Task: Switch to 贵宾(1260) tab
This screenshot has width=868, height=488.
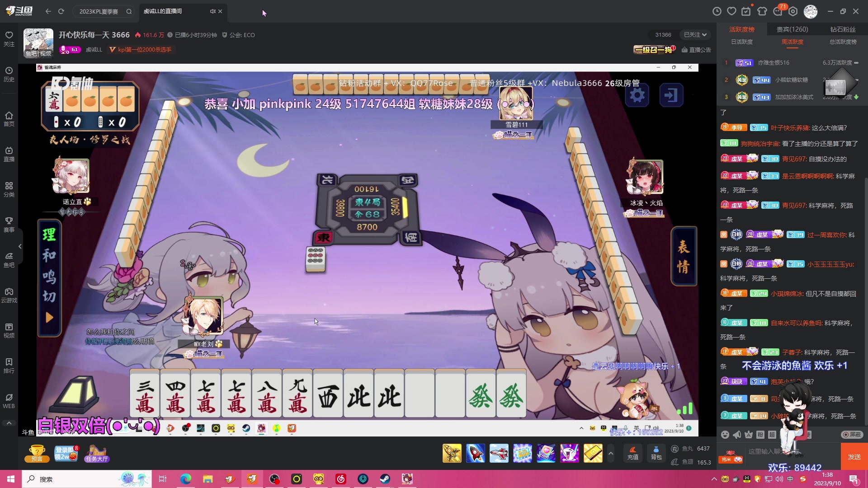Action: point(792,29)
